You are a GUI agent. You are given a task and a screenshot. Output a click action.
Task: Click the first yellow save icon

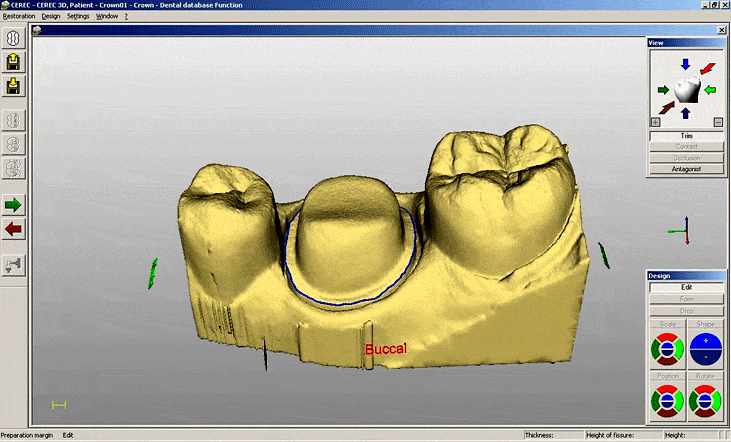coord(15,63)
